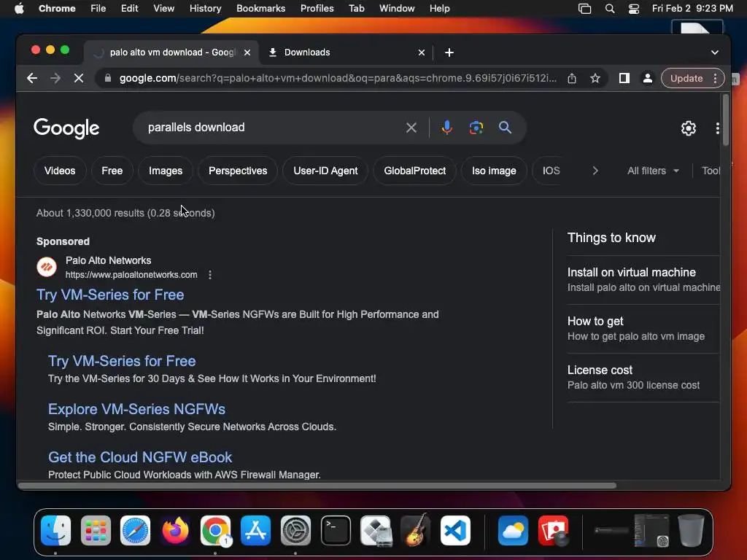Stop loading the page with the X button
Image resolution: width=747 pixels, height=560 pixels.
[79, 78]
